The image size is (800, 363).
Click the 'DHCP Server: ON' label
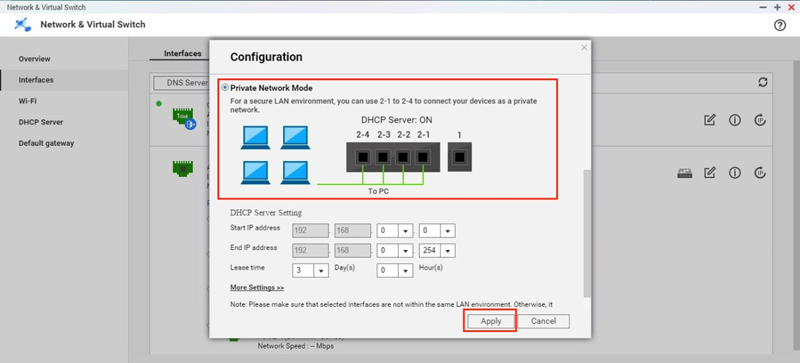(x=396, y=120)
